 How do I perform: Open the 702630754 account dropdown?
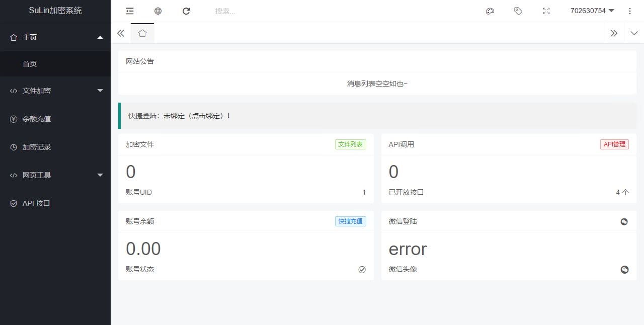click(x=592, y=11)
